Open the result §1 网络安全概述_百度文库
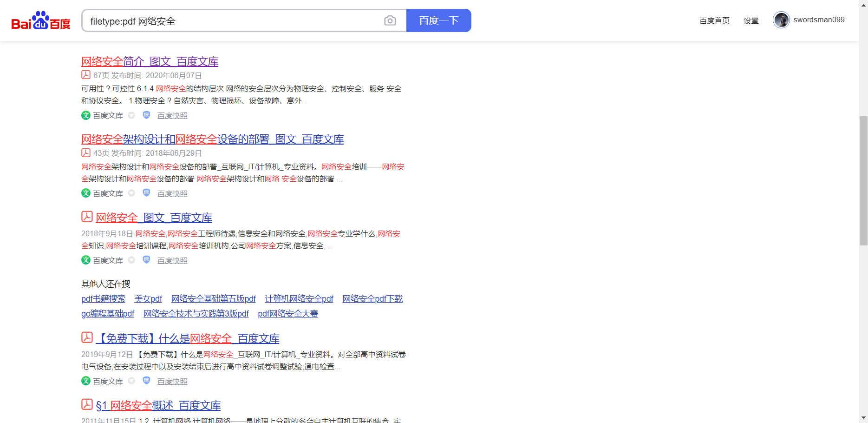Viewport: 868px width, 423px height. click(158, 405)
